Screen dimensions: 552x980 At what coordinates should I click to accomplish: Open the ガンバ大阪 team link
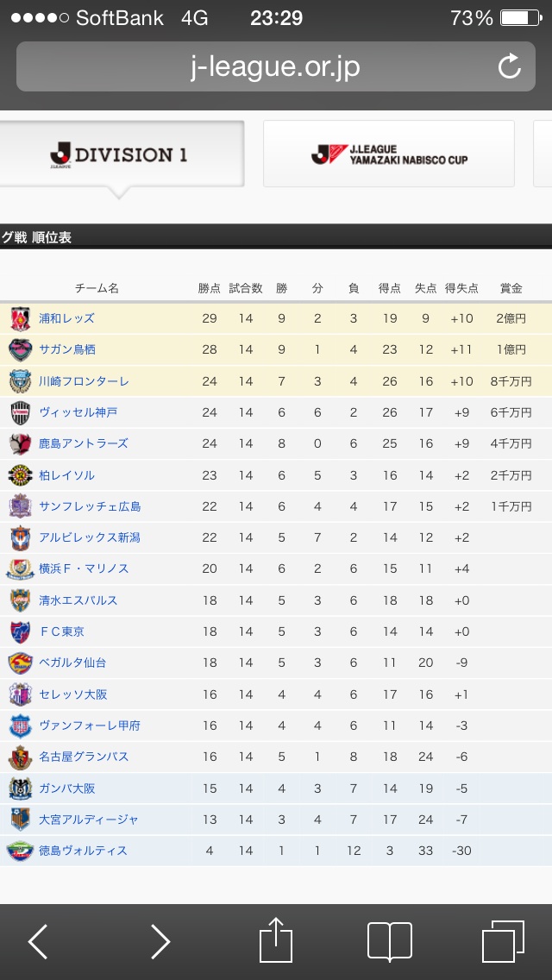67,788
